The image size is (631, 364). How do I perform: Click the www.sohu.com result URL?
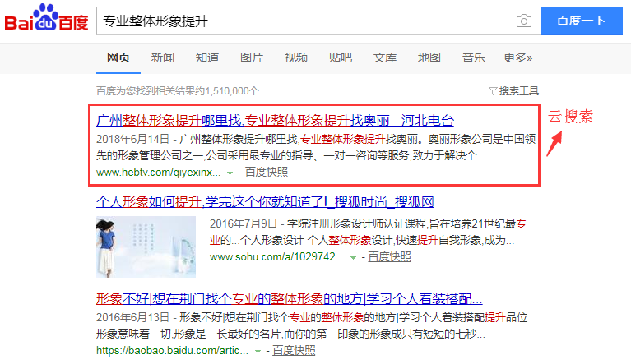[x=277, y=256]
